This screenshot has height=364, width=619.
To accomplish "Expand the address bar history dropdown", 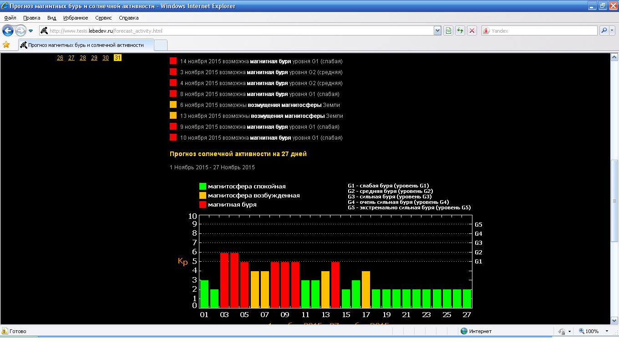I will tap(437, 30).
